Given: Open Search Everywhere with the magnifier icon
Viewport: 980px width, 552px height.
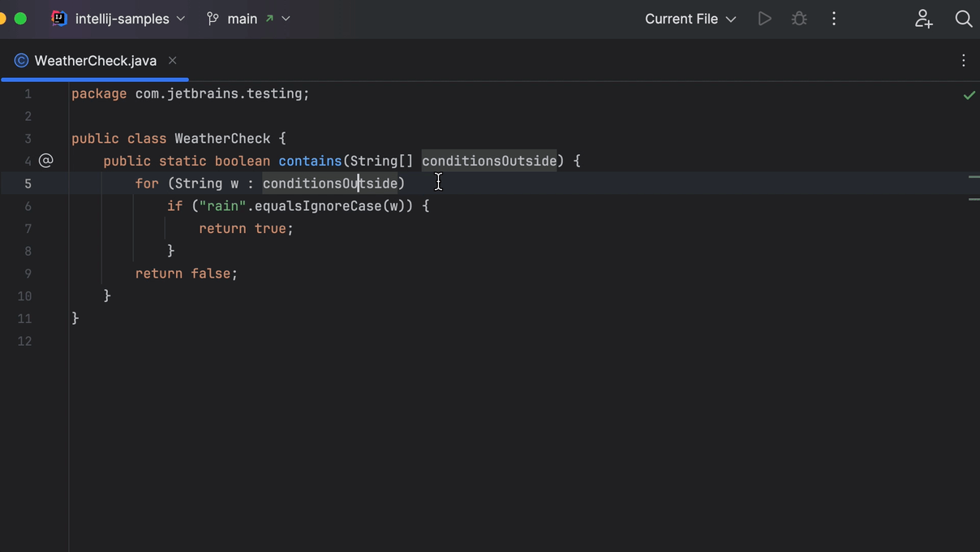Looking at the screenshot, I should click(964, 18).
